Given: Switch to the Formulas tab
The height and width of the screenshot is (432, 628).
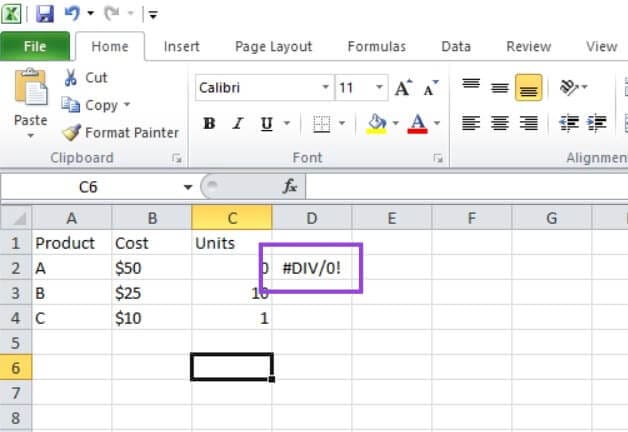Looking at the screenshot, I should tap(376, 46).
